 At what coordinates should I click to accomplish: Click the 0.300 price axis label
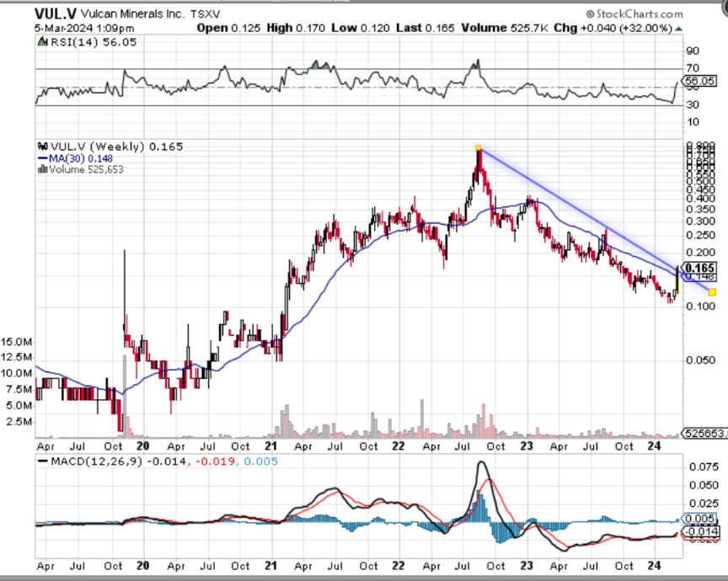pos(700,221)
